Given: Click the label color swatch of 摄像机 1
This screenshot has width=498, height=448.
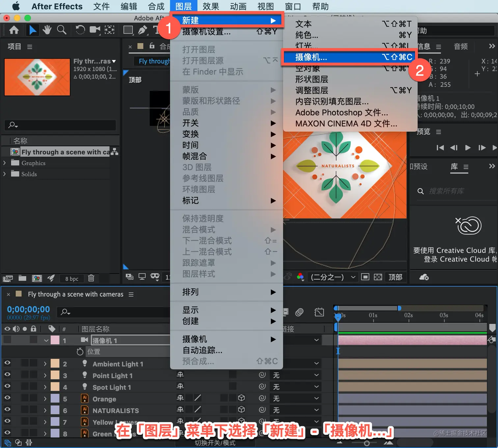Looking at the screenshot, I should (x=55, y=340).
